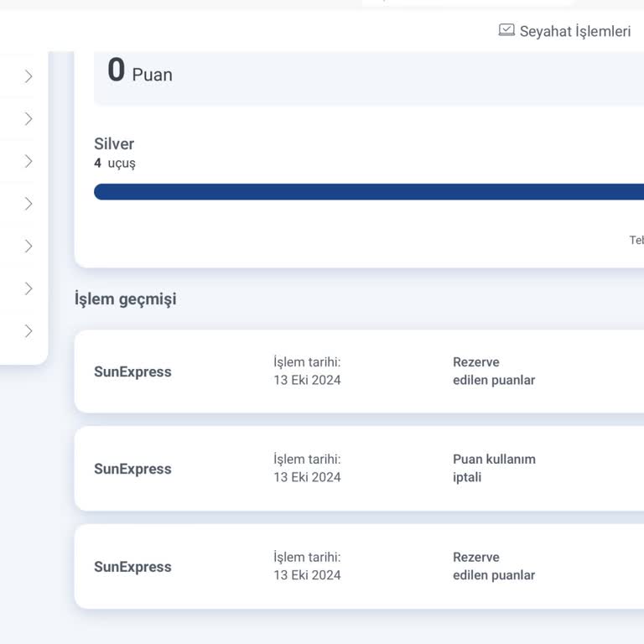The height and width of the screenshot is (644, 644).
Task: Open the last sidebar chevron arrow
Action: click(x=29, y=331)
